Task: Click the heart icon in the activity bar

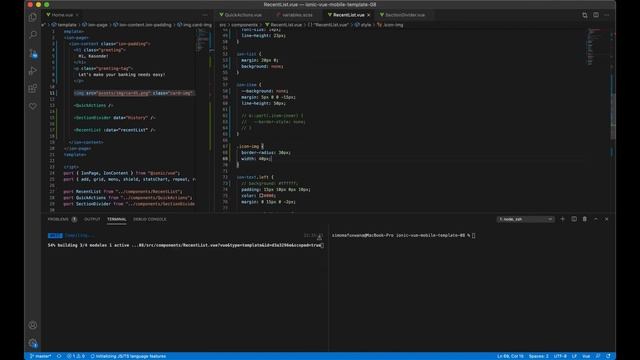Action: point(33,106)
